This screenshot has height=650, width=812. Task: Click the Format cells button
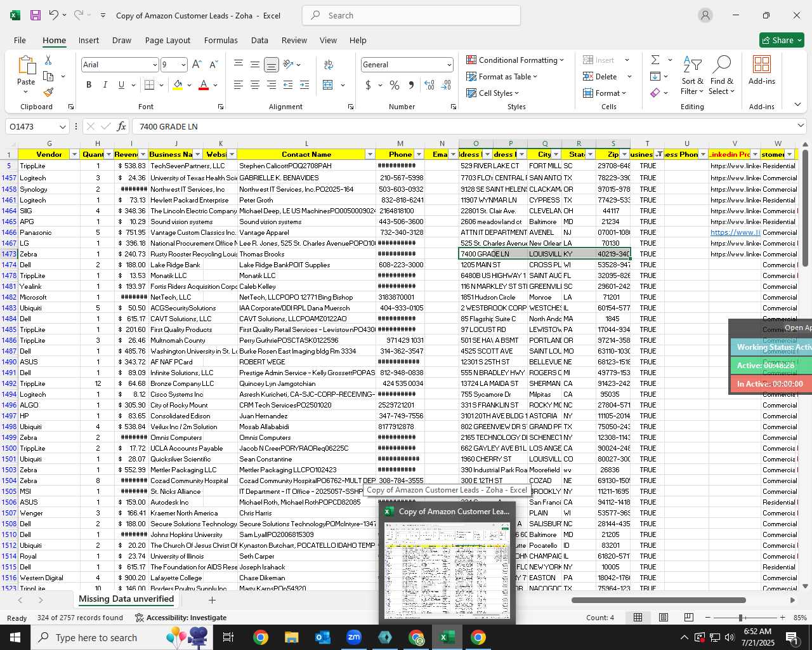tap(605, 93)
